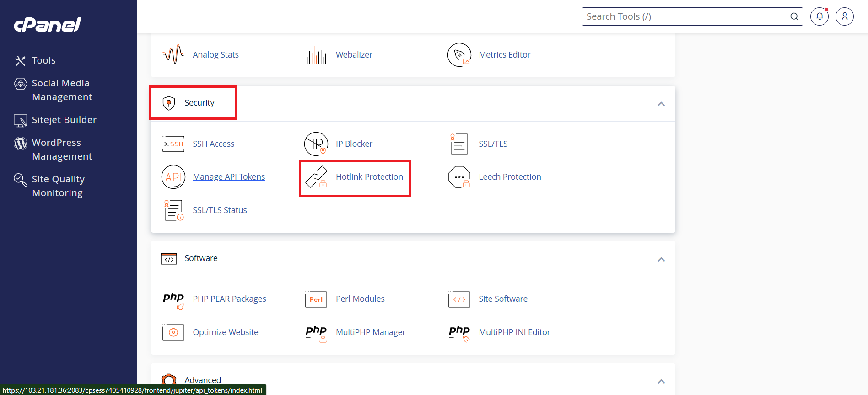Open Social Media Management in sidebar

click(62, 90)
